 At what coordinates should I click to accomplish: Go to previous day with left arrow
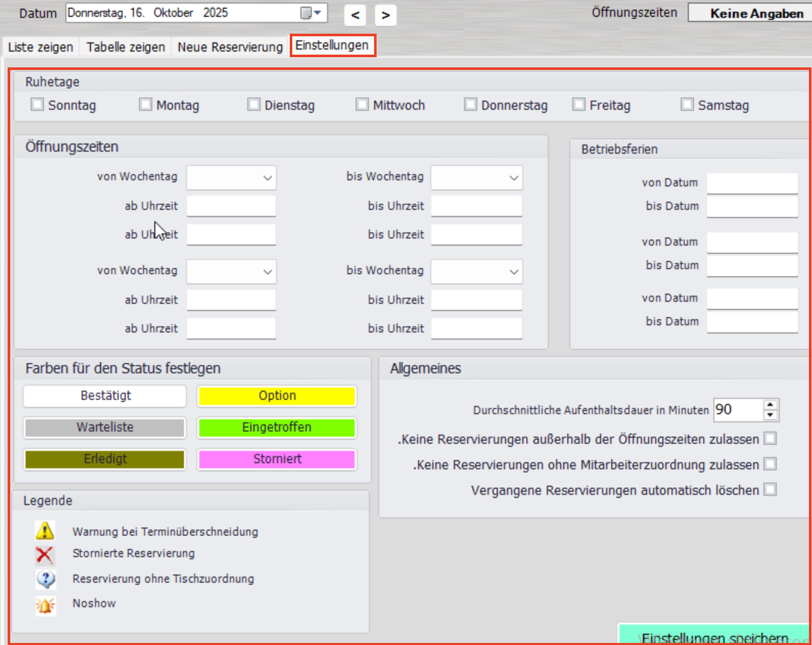click(355, 15)
